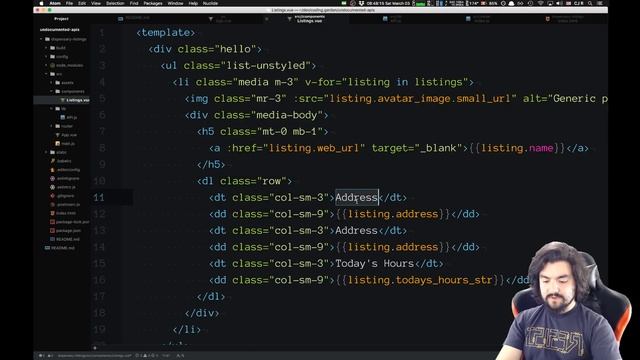This screenshot has height=360, width=640.
Task: Select the Project panel tab
Action: pos(61,19)
